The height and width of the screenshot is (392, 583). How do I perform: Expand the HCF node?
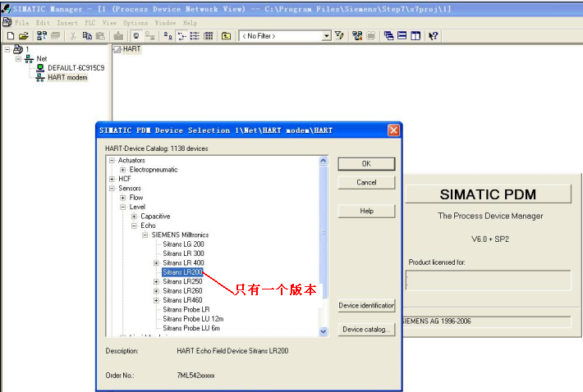pyautogui.click(x=112, y=179)
